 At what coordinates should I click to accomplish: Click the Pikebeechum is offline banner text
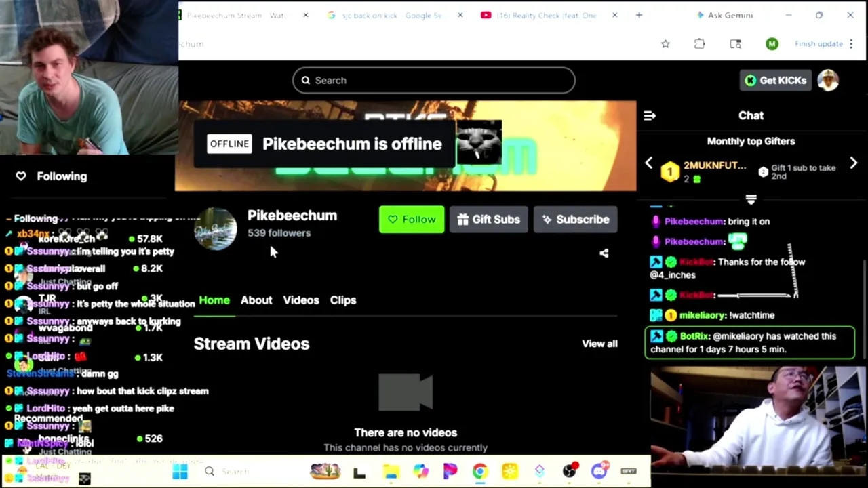[x=352, y=144]
